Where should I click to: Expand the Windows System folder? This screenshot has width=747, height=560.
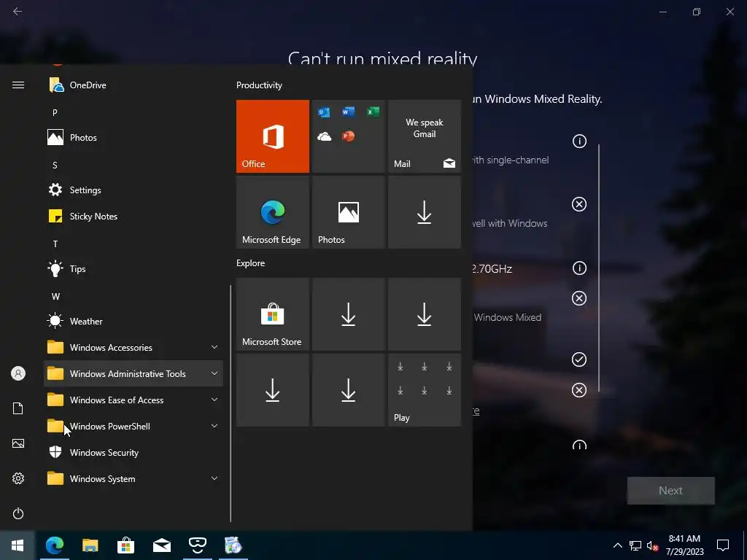(133, 478)
